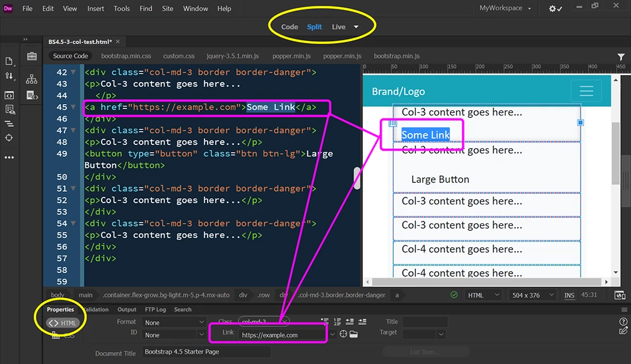Open the real-time preview icon in status bar
Viewport: 631px width, 364px height.
pos(620,295)
